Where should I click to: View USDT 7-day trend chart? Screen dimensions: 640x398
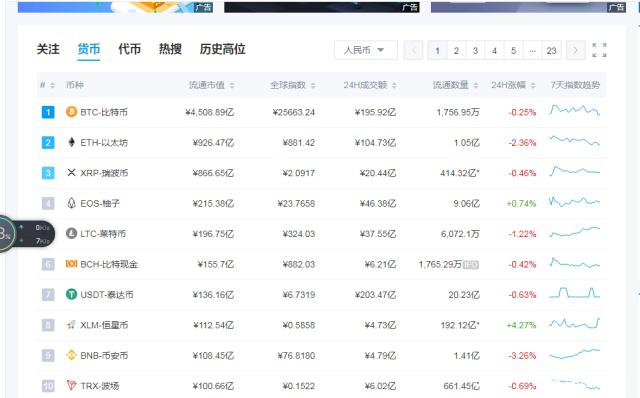[x=575, y=293]
